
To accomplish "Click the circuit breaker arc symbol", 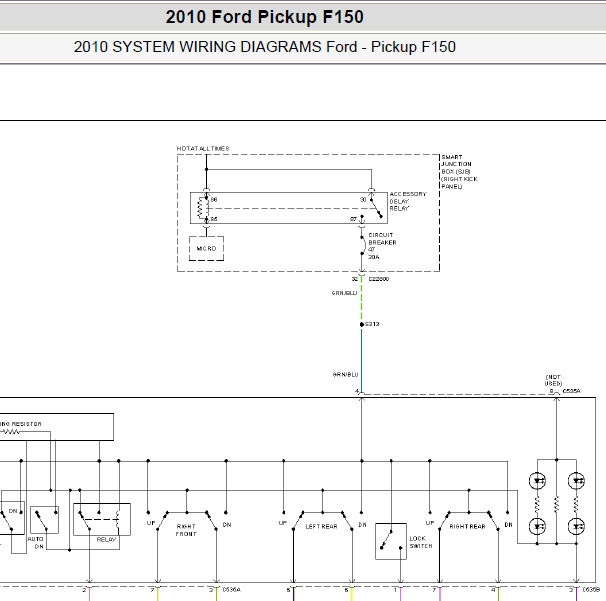I will [363, 245].
